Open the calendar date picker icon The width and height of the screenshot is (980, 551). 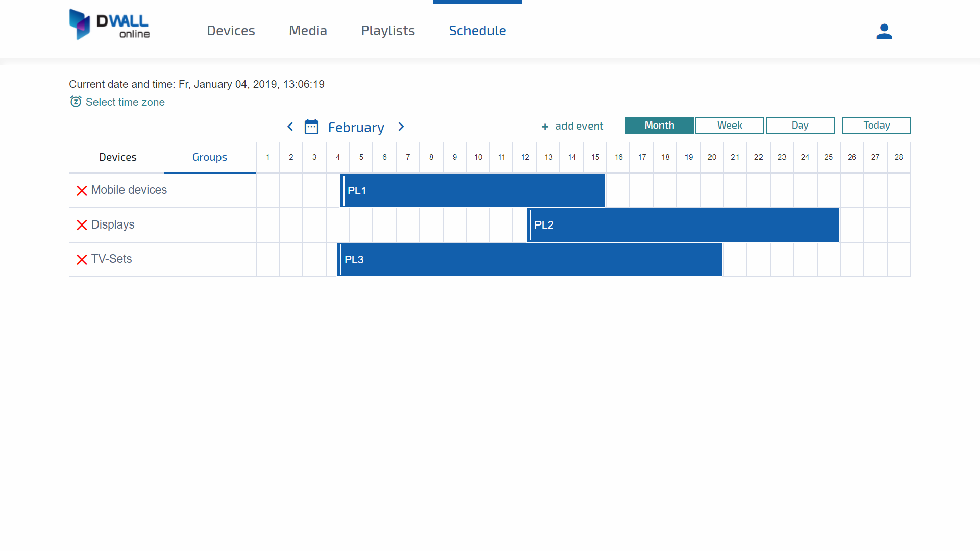click(311, 127)
